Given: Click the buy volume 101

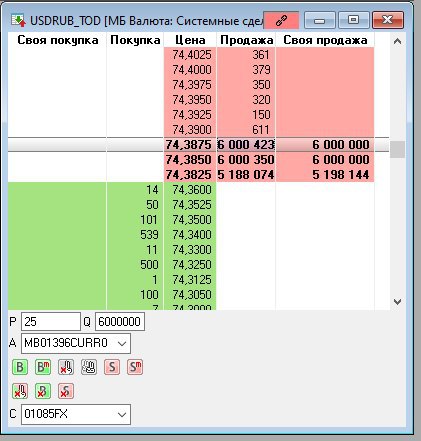Looking at the screenshot, I should [149, 220].
